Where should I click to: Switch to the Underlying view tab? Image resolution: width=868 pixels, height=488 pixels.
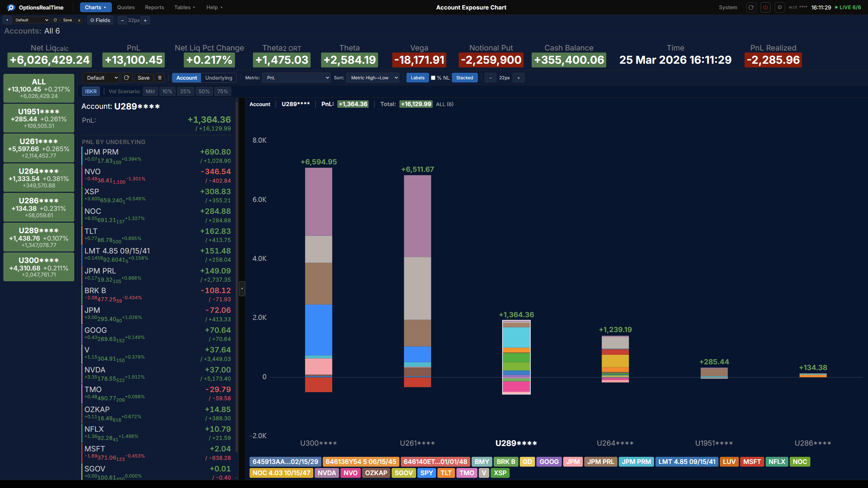pos(218,78)
